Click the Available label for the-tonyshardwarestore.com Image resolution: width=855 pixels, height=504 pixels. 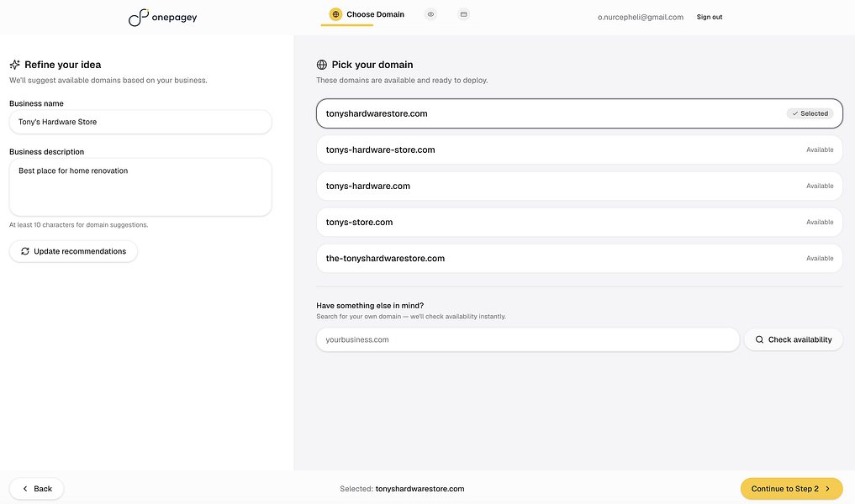coord(820,258)
